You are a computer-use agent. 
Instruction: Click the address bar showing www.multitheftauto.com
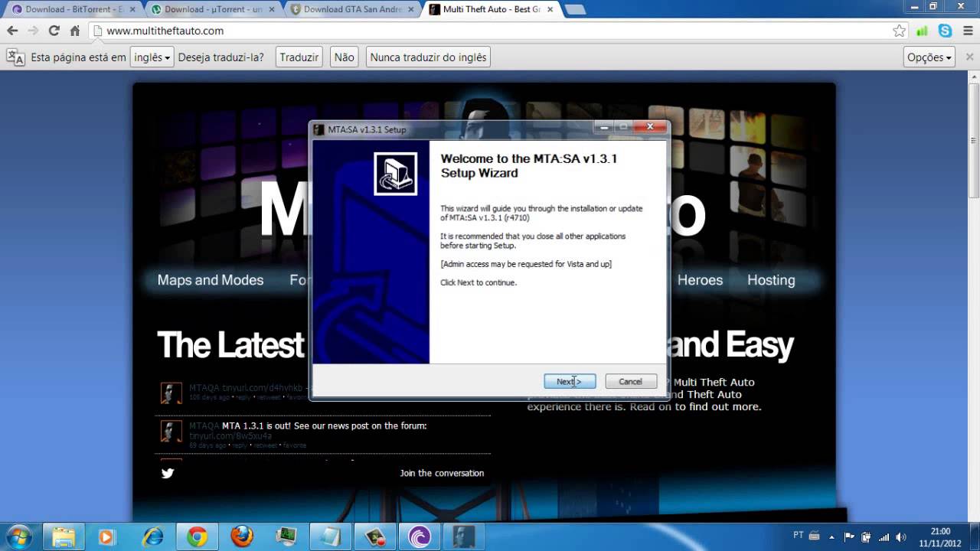[x=490, y=31]
